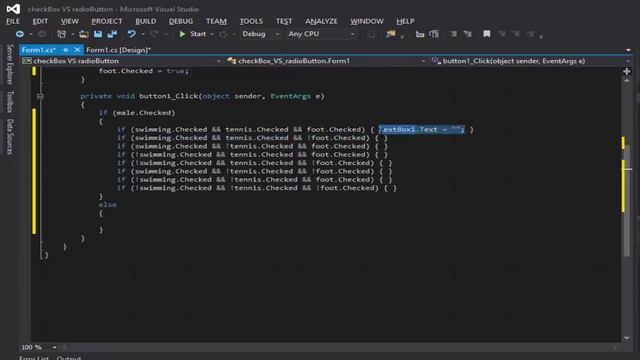
Task: Open the TOOLS menu
Action: tap(251, 21)
